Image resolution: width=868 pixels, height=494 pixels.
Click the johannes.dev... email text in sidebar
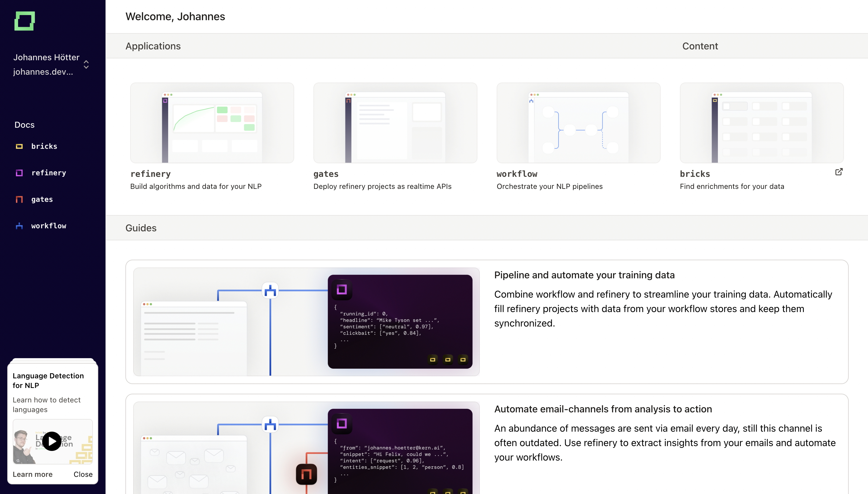(x=43, y=72)
